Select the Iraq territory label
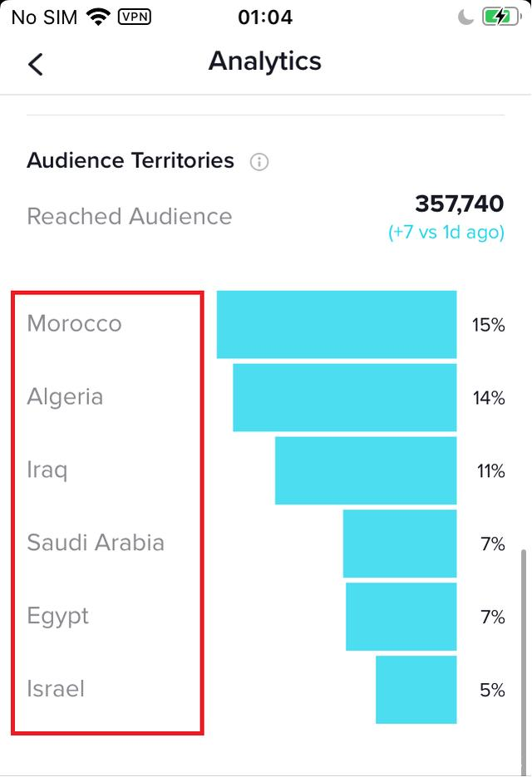 pos(47,470)
